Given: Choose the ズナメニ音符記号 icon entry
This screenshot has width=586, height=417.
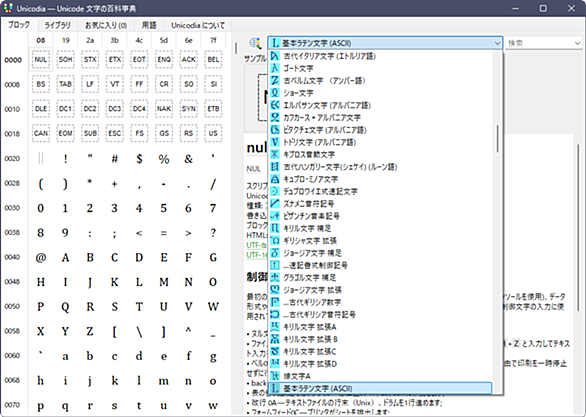Looking at the screenshot, I should [x=275, y=203].
